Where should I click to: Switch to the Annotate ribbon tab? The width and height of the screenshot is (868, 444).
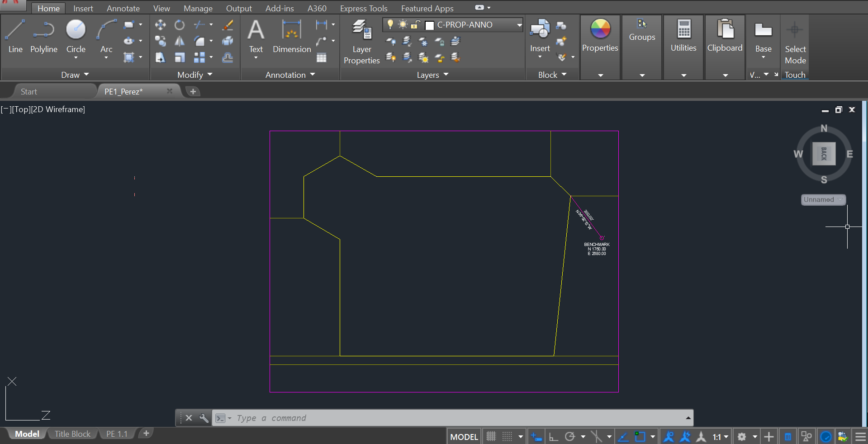[123, 8]
